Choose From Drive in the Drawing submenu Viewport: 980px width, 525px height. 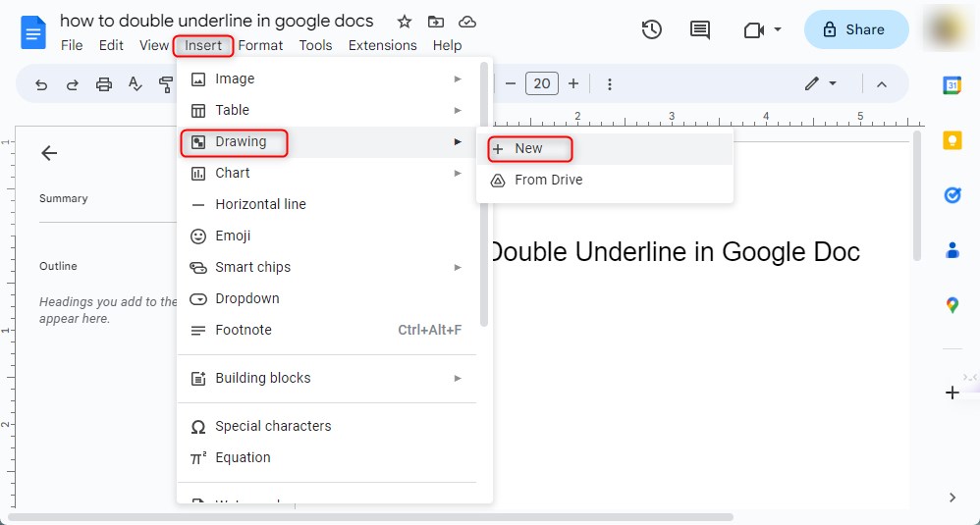604,180
